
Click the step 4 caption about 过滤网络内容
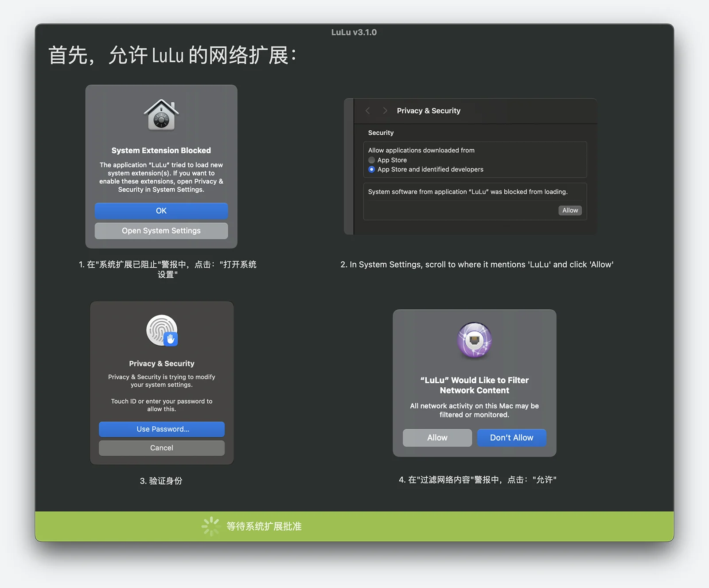point(478,480)
